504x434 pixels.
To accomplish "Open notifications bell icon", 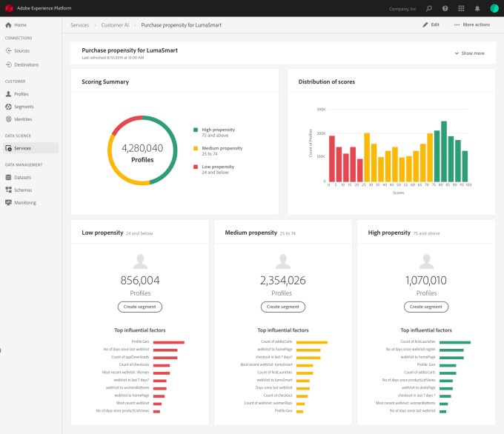I will click(x=477, y=8).
